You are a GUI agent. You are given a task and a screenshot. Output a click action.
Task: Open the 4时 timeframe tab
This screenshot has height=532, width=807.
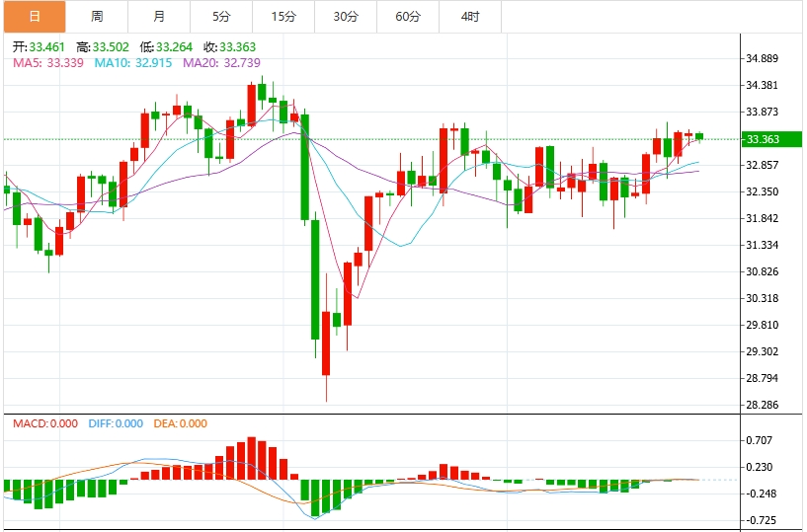click(x=470, y=17)
